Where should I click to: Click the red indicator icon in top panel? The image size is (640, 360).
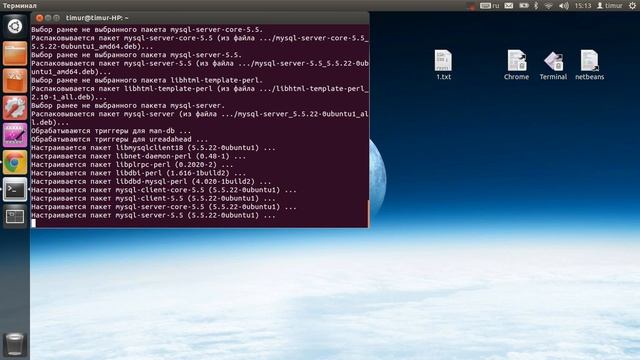point(471,6)
